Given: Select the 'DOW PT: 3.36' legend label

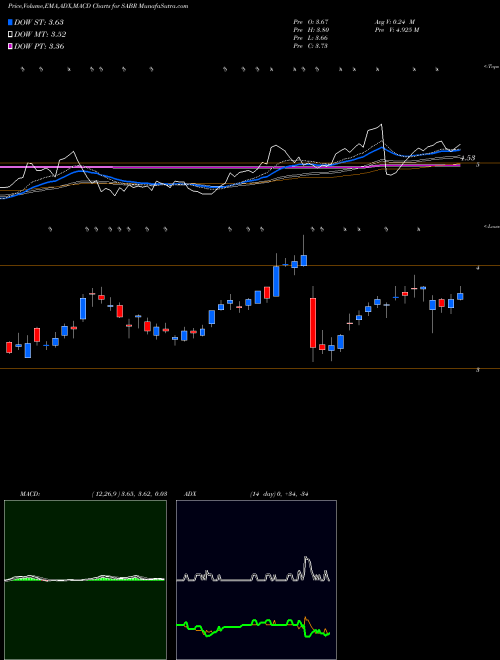Looking at the screenshot, I should [39, 46].
